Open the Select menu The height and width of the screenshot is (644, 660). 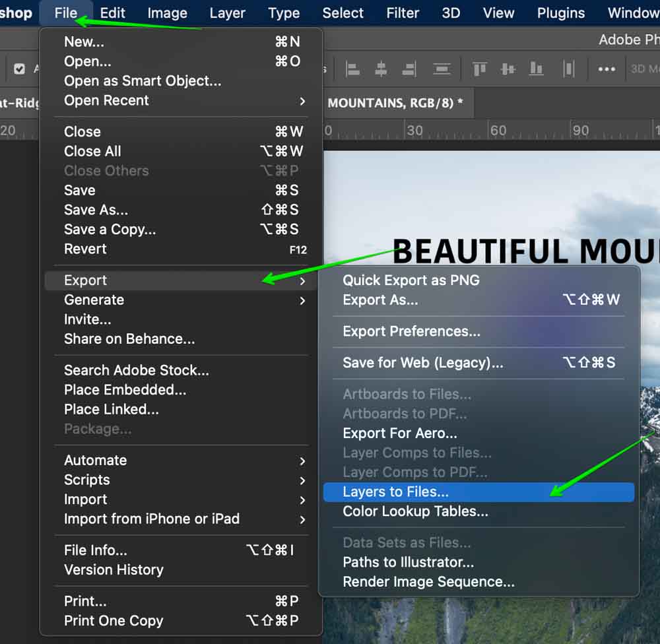[343, 13]
